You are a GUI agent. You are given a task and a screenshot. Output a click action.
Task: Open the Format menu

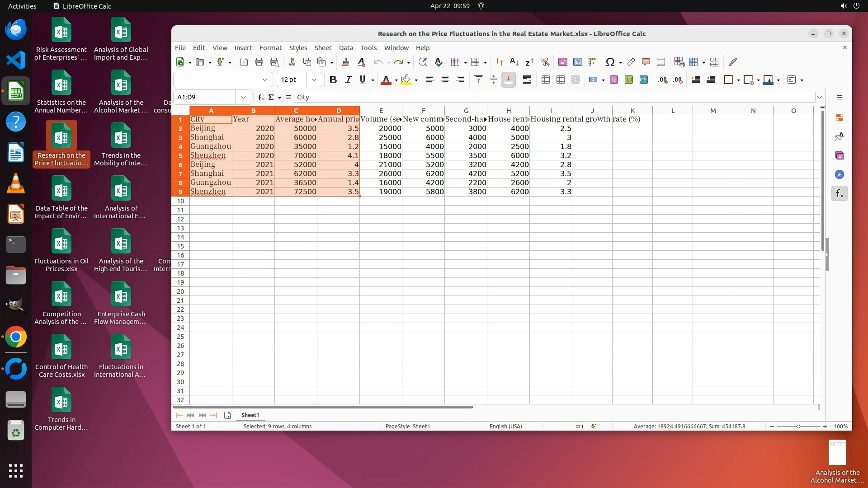coord(270,48)
